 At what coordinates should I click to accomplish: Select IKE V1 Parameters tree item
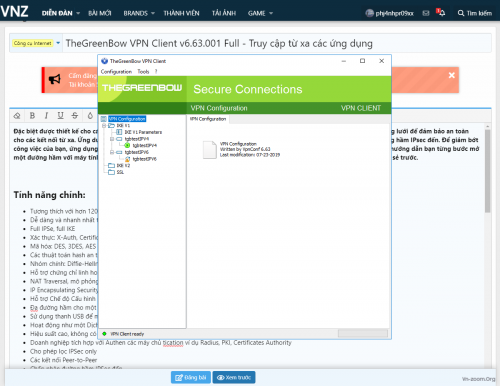pos(143,132)
